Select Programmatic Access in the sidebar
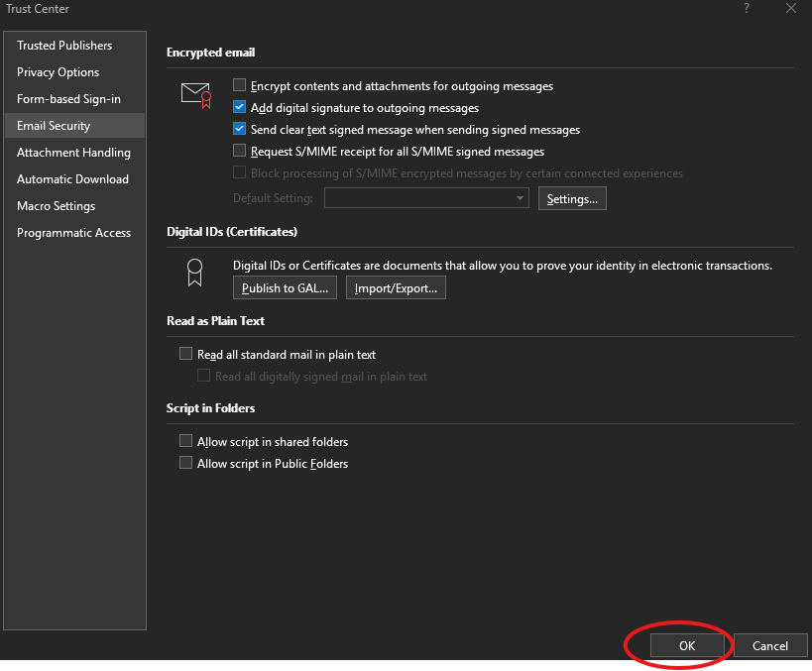The image size is (812, 671). (72, 232)
